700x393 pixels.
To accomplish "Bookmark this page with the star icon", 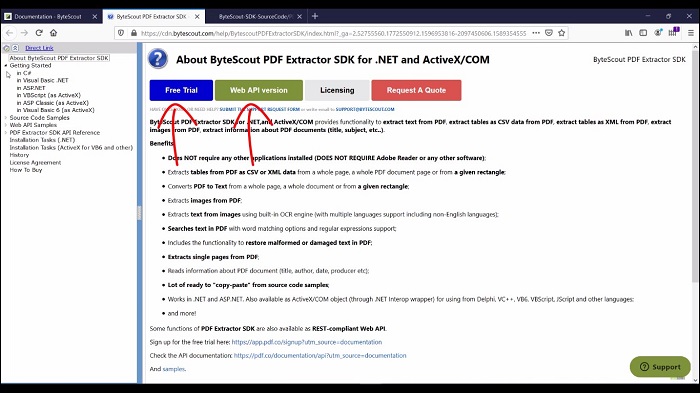I will (562, 33).
